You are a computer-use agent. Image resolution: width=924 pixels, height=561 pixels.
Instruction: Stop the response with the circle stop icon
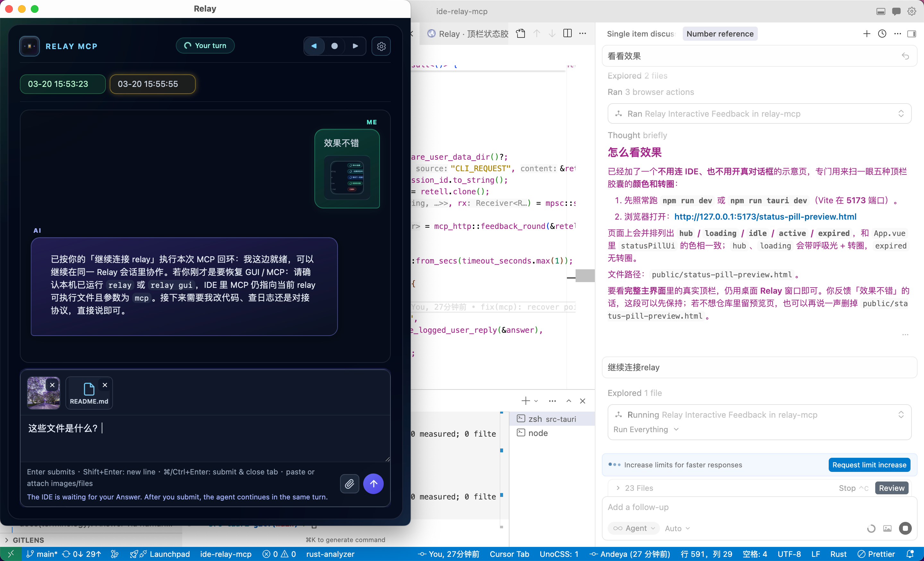click(x=905, y=528)
